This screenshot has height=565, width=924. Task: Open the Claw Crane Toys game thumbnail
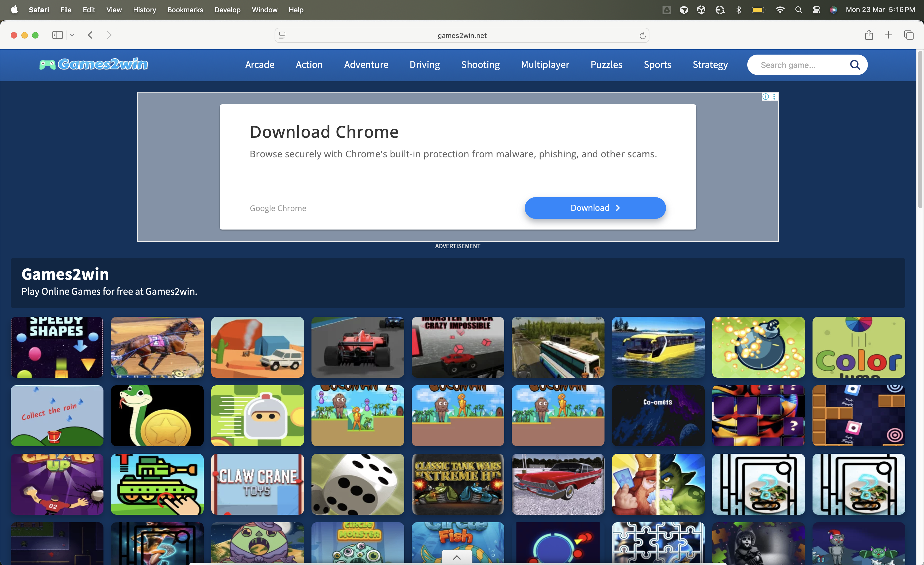click(257, 484)
